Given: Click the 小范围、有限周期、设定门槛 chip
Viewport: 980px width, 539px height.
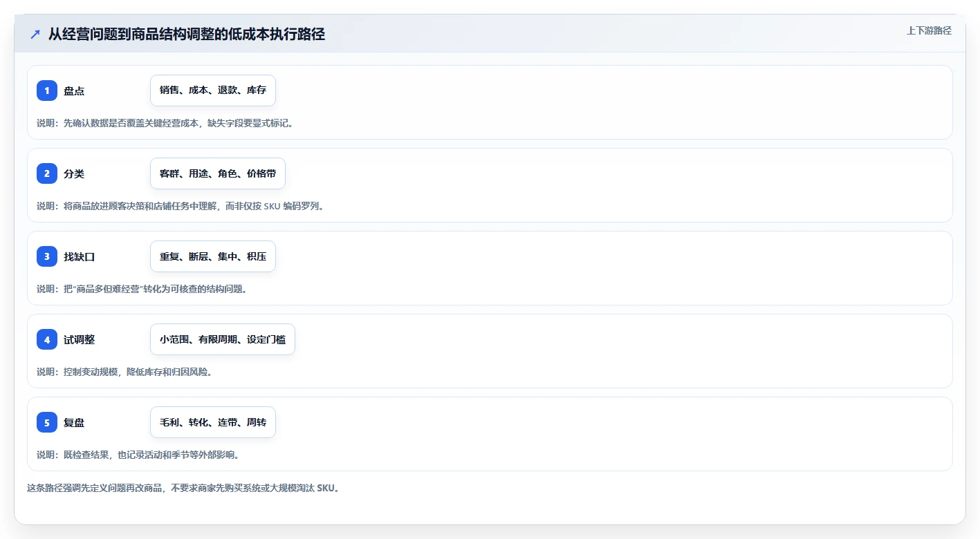Looking at the screenshot, I should [x=223, y=339].
